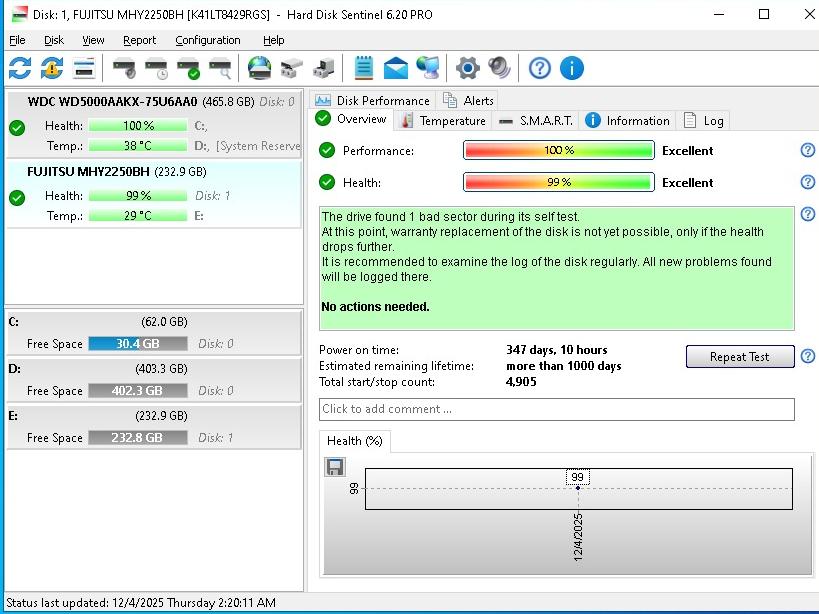Switch to the Temperature tab
Screen dimensions: 819x614
pos(442,120)
